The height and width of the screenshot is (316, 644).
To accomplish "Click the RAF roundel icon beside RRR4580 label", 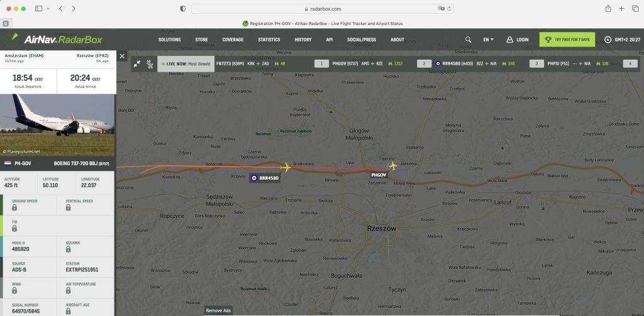I will click(x=254, y=178).
